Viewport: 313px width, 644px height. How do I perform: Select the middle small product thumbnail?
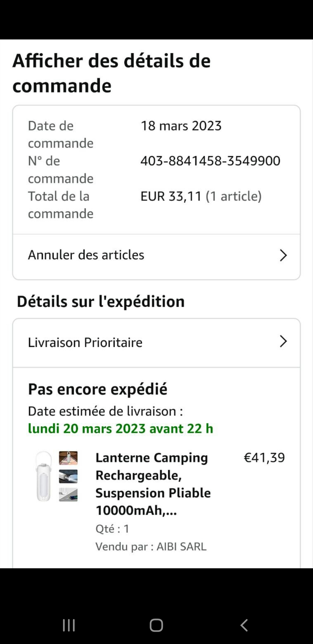click(68, 476)
